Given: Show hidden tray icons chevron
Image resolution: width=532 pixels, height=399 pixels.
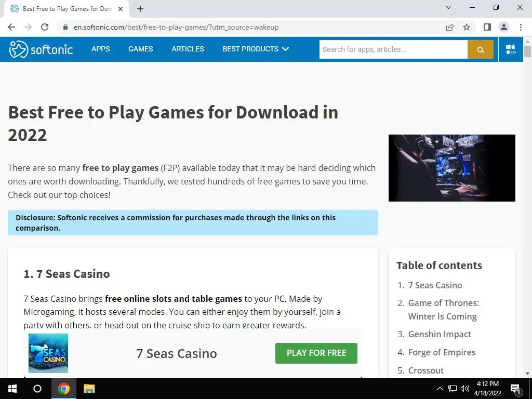Looking at the screenshot, I should tap(440, 389).
